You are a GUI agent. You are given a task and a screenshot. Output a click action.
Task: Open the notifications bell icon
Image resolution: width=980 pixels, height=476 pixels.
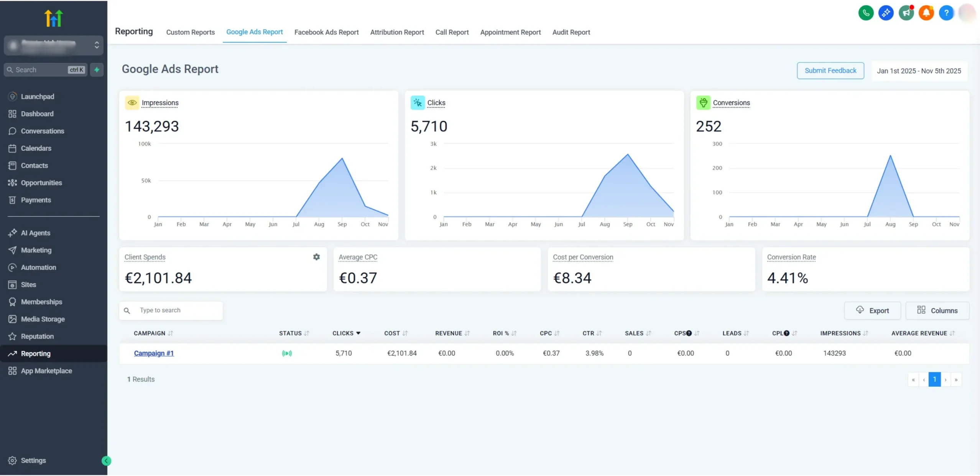(926, 13)
